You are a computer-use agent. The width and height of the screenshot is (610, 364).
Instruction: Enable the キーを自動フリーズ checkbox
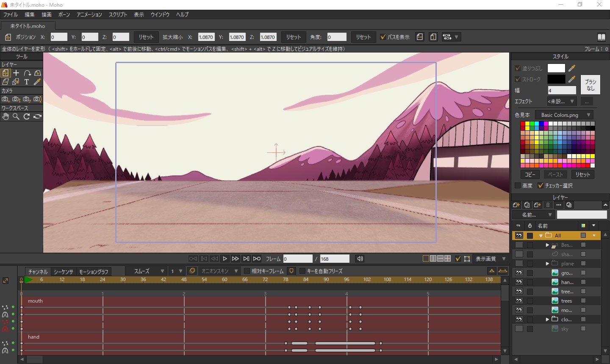click(x=302, y=271)
